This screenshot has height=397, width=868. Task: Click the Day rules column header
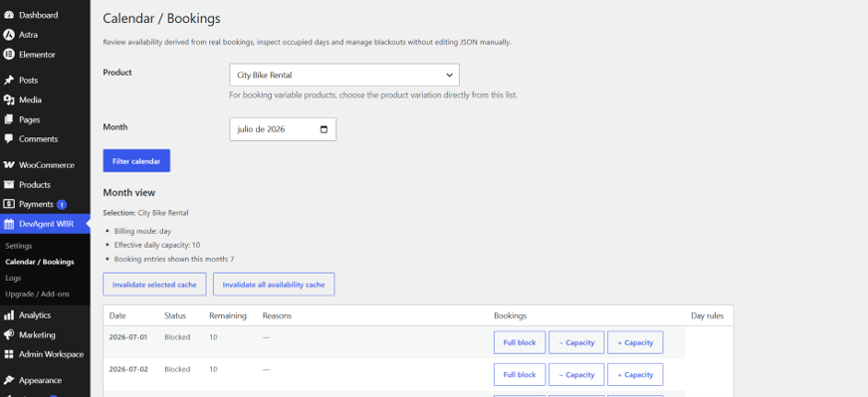[707, 315]
